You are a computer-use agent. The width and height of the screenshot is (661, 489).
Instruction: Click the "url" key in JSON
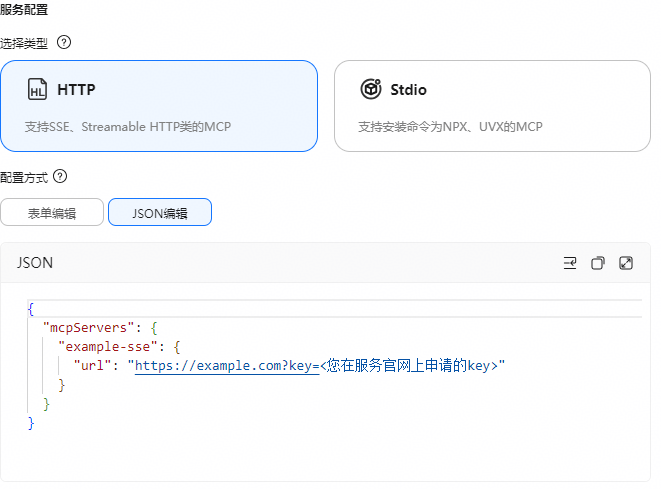(x=92, y=365)
